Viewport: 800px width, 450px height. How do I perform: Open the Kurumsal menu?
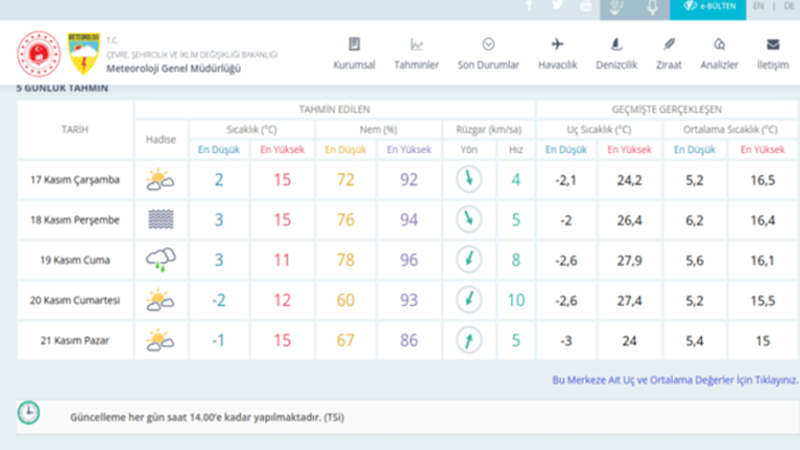pyautogui.click(x=354, y=53)
